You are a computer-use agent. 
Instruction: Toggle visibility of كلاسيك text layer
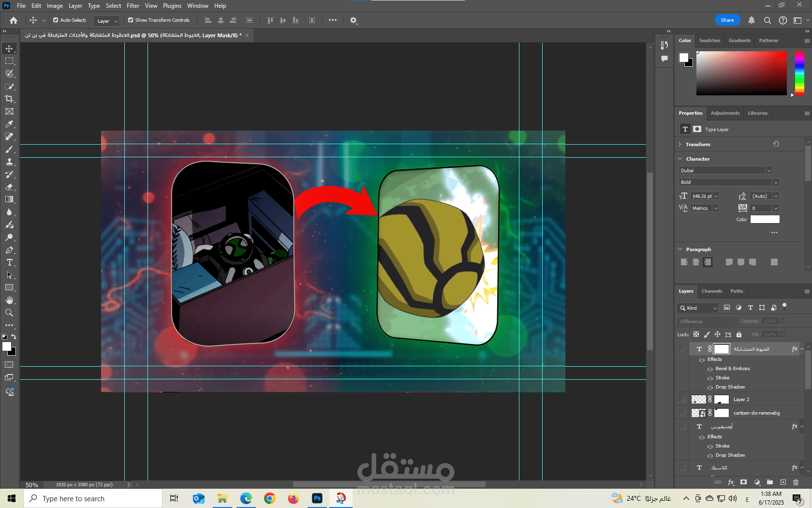click(x=682, y=468)
